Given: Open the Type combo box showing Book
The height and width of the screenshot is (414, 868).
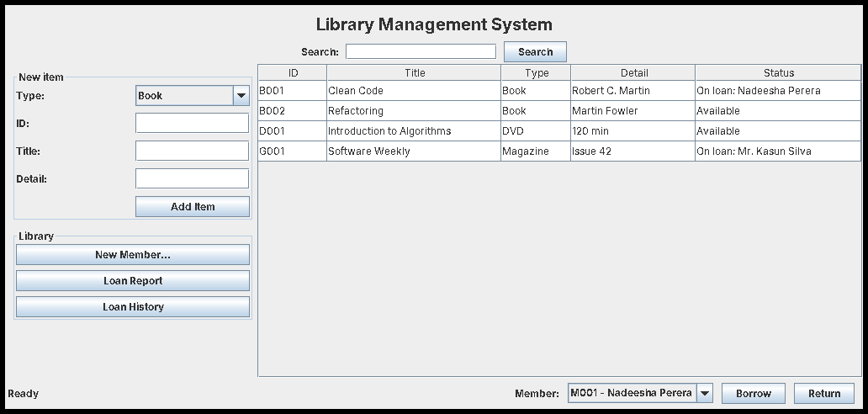Looking at the screenshot, I should [x=193, y=96].
